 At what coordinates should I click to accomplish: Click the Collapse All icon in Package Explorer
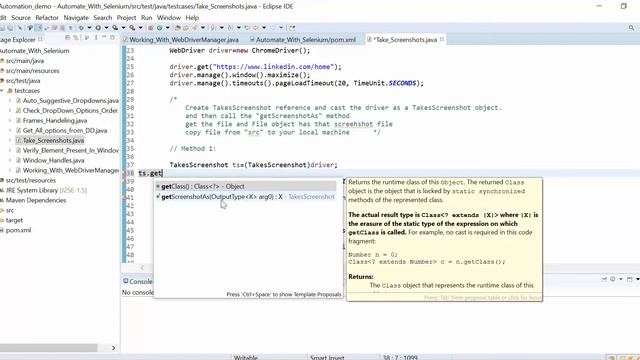pyautogui.click(x=68, y=38)
